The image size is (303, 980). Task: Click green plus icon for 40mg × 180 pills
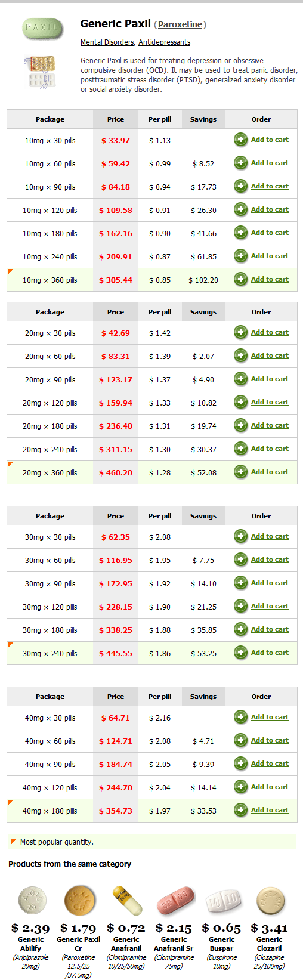pyautogui.click(x=240, y=811)
